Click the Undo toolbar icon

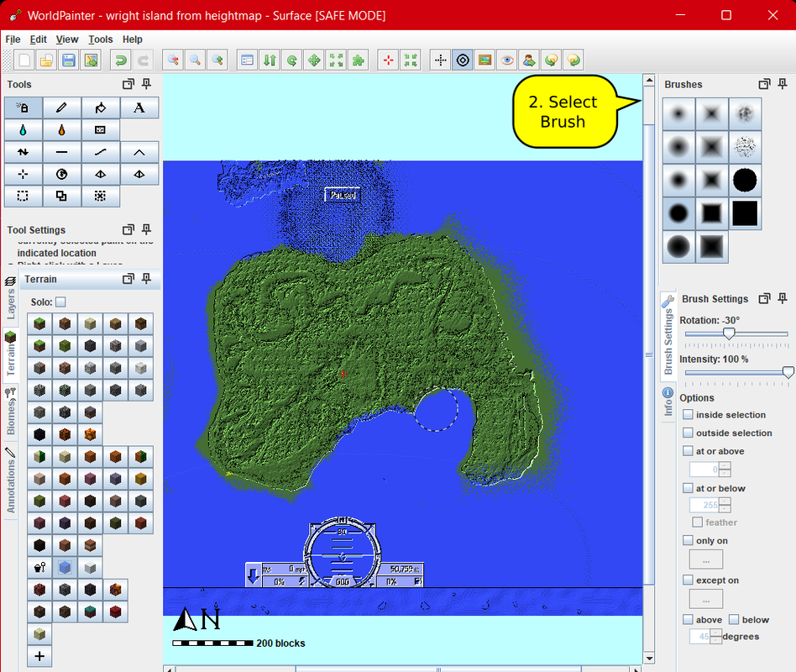point(121,60)
